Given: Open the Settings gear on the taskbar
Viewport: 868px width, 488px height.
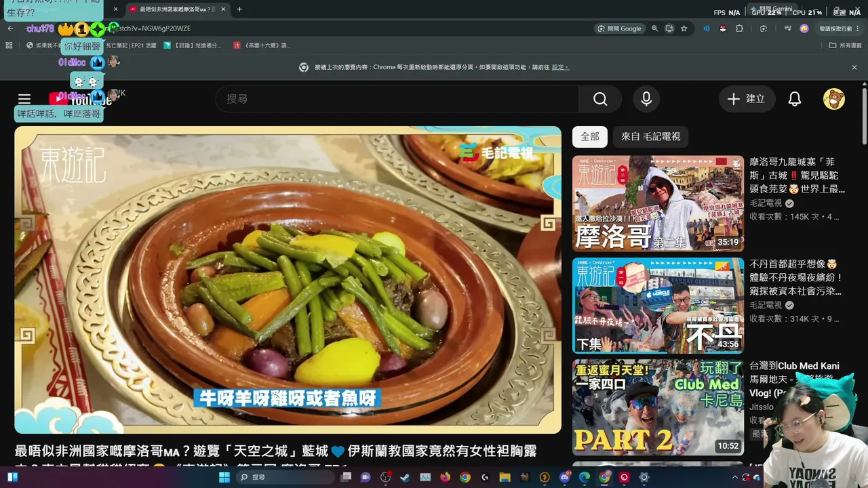Looking at the screenshot, I should pyautogui.click(x=644, y=477).
